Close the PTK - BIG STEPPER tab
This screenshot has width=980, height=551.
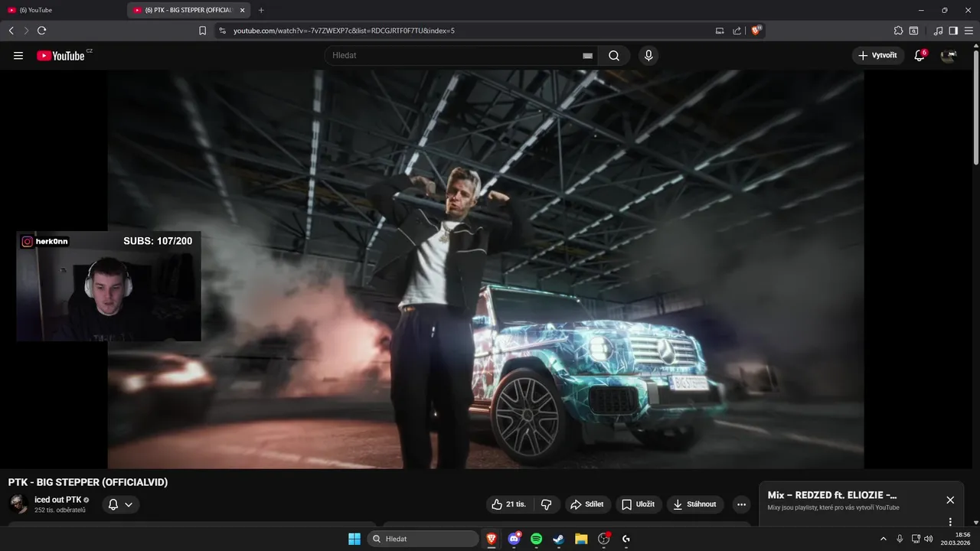242,10
